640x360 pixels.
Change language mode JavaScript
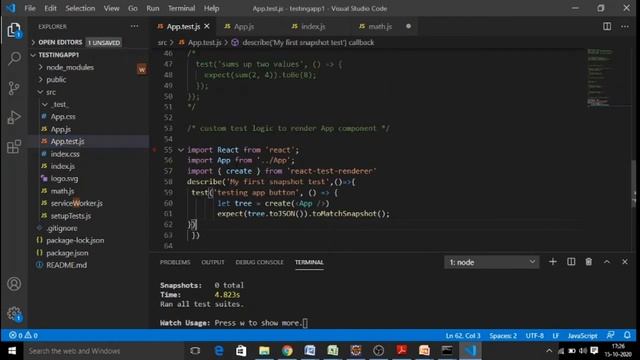pyautogui.click(x=582, y=336)
